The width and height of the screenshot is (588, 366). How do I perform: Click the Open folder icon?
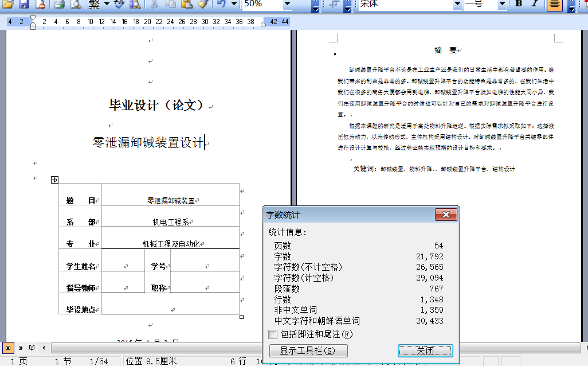(x=8, y=4)
